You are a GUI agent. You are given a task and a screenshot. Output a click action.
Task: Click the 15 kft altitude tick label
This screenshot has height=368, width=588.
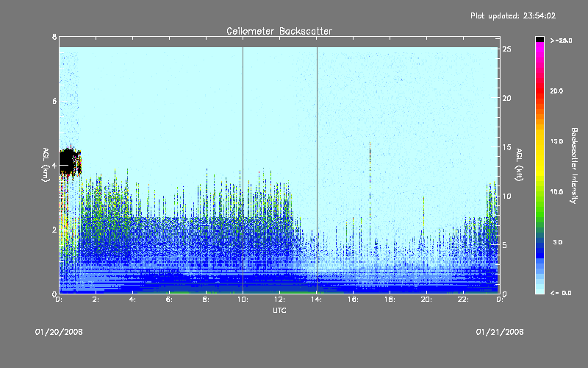point(506,147)
